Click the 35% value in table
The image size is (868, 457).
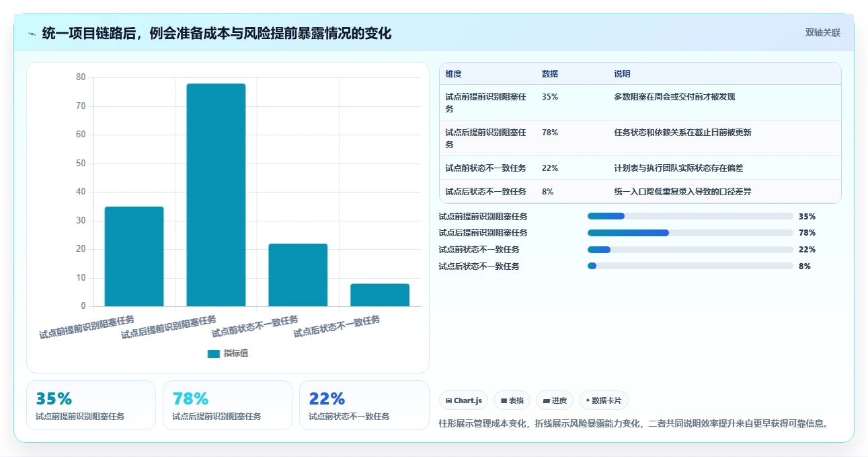550,97
